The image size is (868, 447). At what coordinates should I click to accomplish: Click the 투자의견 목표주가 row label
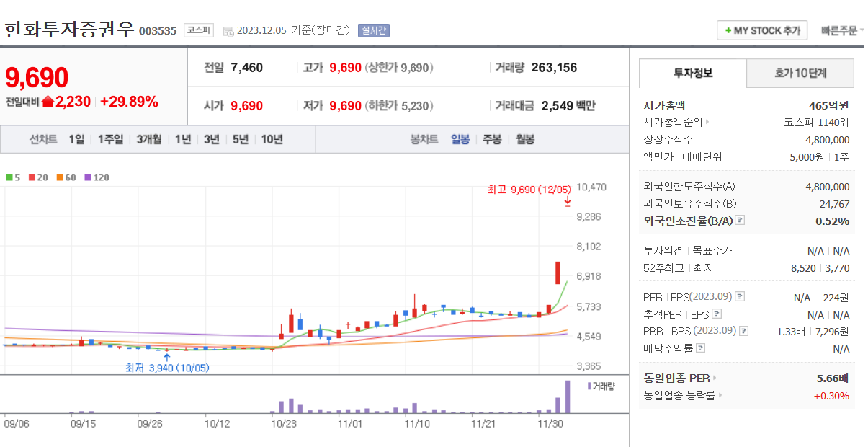click(x=687, y=250)
